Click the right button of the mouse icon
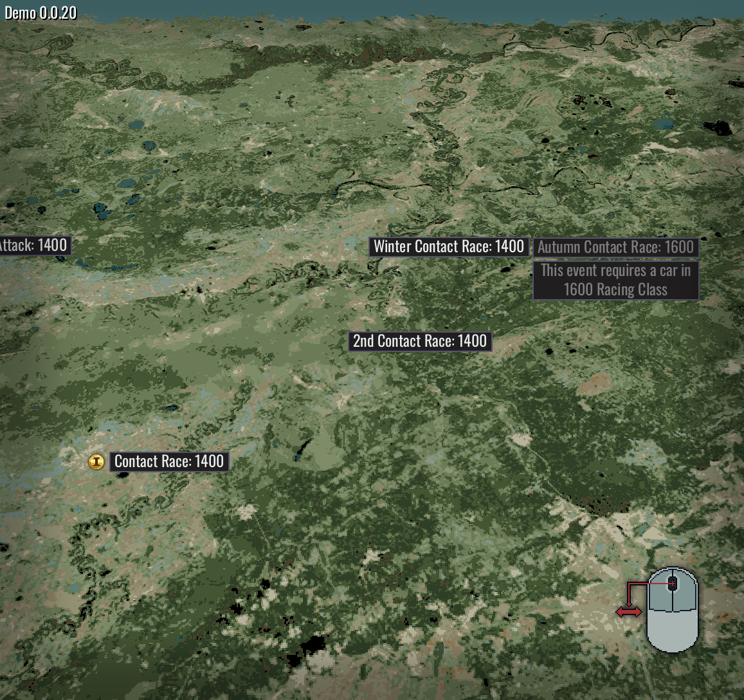The width and height of the screenshot is (744, 700). (685, 590)
